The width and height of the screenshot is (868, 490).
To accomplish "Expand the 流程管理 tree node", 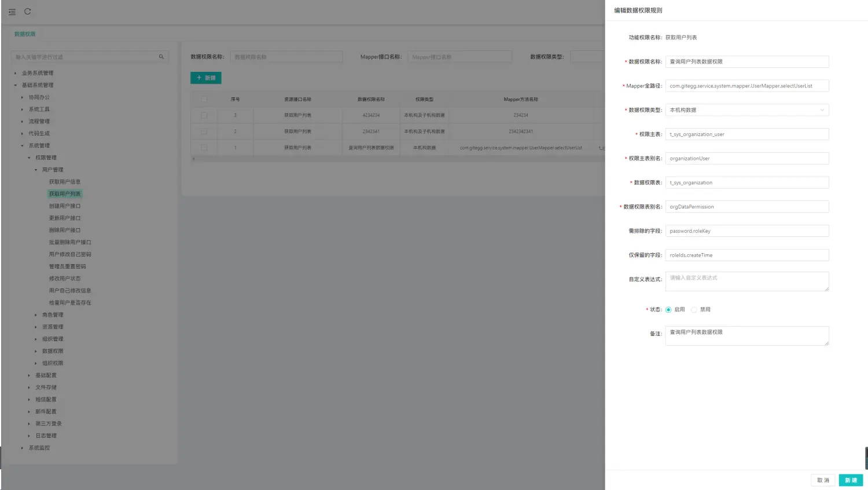I will (22, 122).
